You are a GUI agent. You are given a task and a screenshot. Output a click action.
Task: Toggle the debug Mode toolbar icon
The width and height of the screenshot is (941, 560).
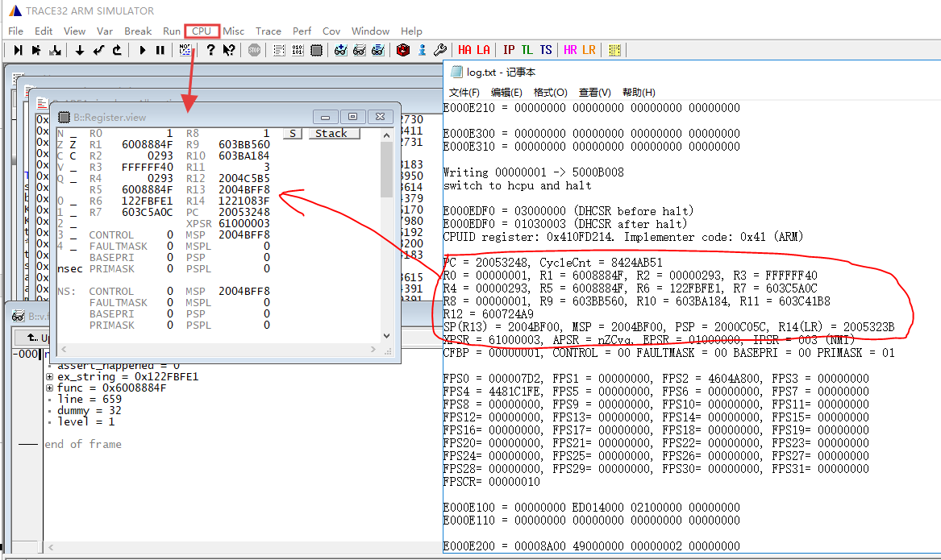click(x=185, y=51)
